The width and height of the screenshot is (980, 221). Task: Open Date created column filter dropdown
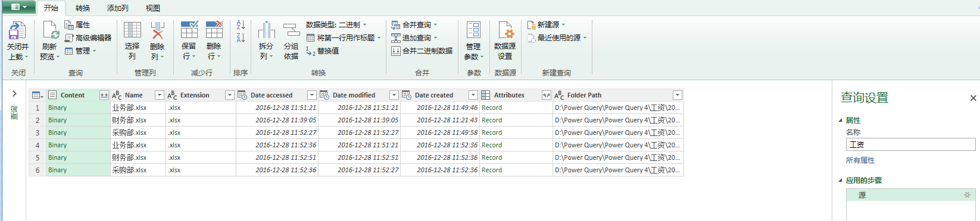click(473, 95)
